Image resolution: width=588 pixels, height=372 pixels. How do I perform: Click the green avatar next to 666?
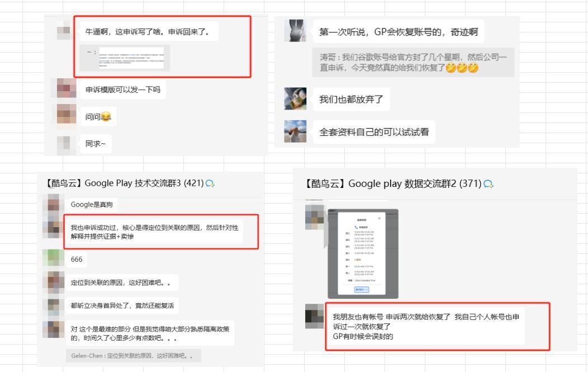click(x=53, y=259)
